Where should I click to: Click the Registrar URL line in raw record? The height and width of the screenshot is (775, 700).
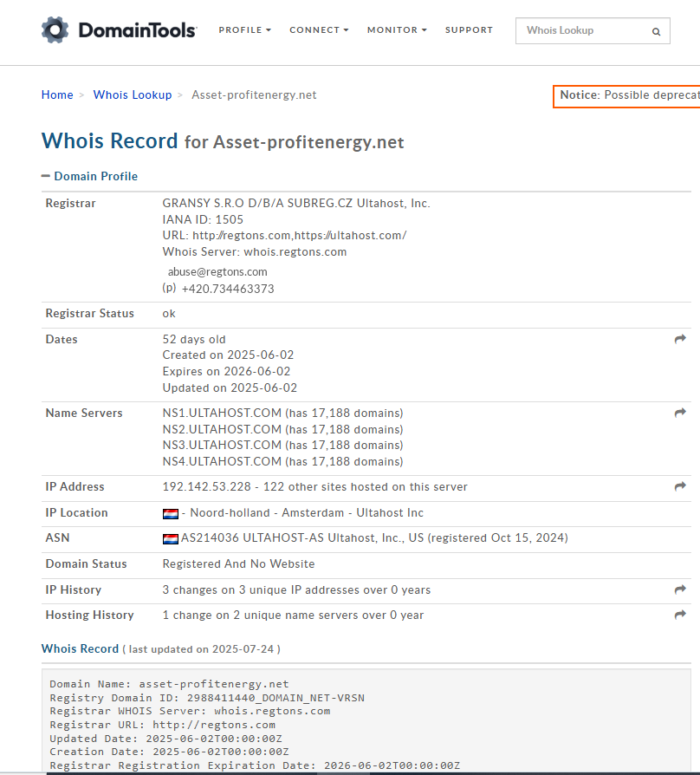[x=163, y=725]
